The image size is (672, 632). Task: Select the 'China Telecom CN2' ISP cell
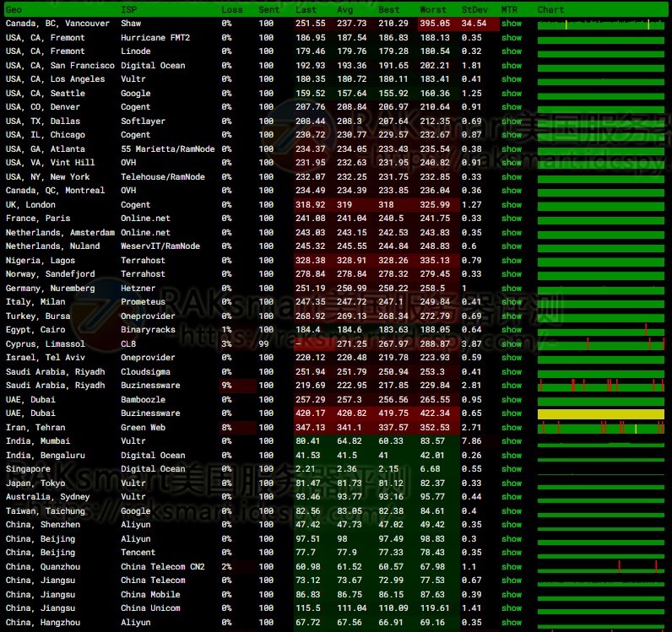point(163,567)
